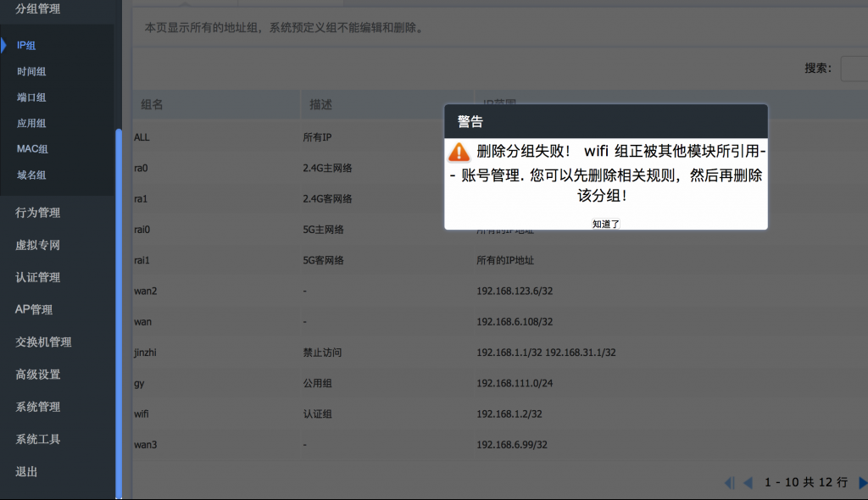Click description 公用组
Screen dimensions: 868x500
coord(317,383)
